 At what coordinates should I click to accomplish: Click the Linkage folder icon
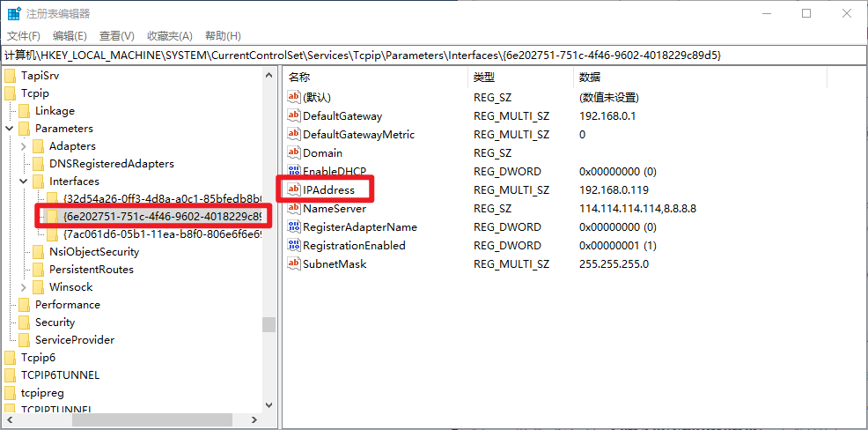tap(24, 111)
